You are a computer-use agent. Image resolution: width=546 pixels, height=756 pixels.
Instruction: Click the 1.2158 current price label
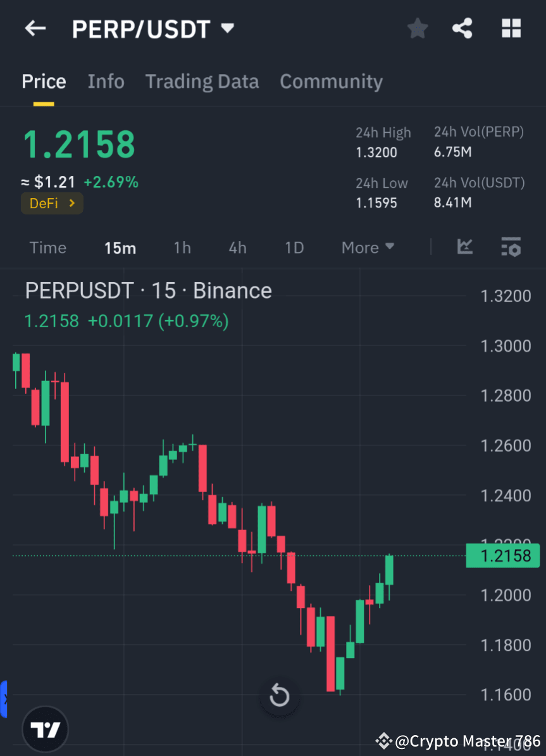[x=502, y=555]
